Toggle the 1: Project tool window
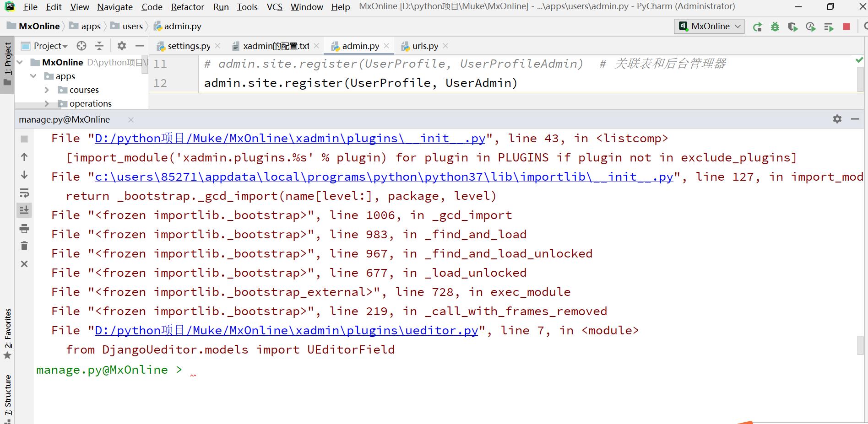Viewport: 868px width, 424px height. (7, 64)
